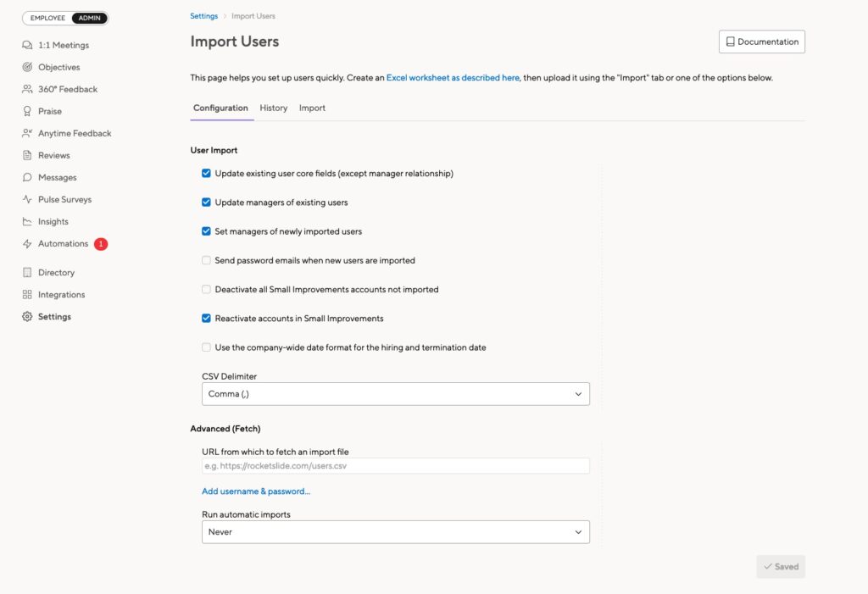The image size is (868, 594).
Task: Click the Saved button
Action: (x=781, y=567)
